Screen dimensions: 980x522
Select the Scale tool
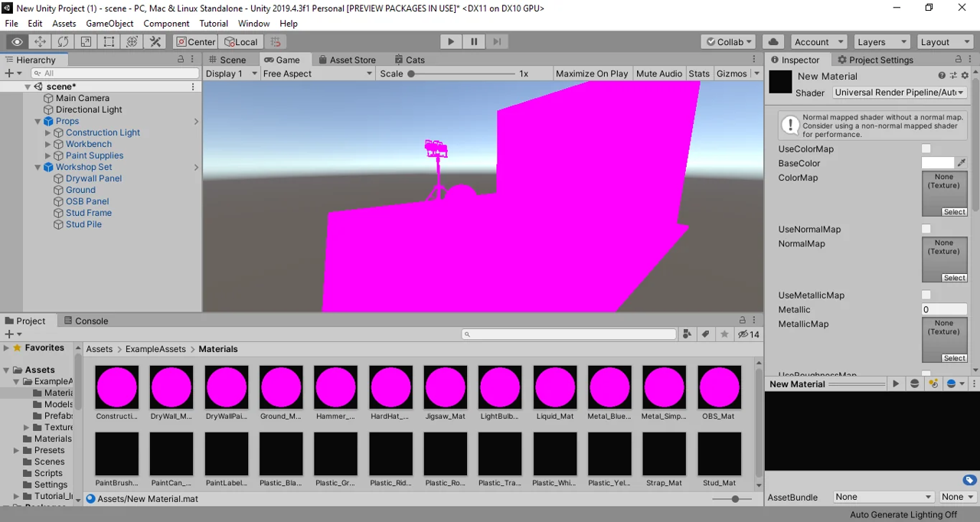tap(86, 42)
